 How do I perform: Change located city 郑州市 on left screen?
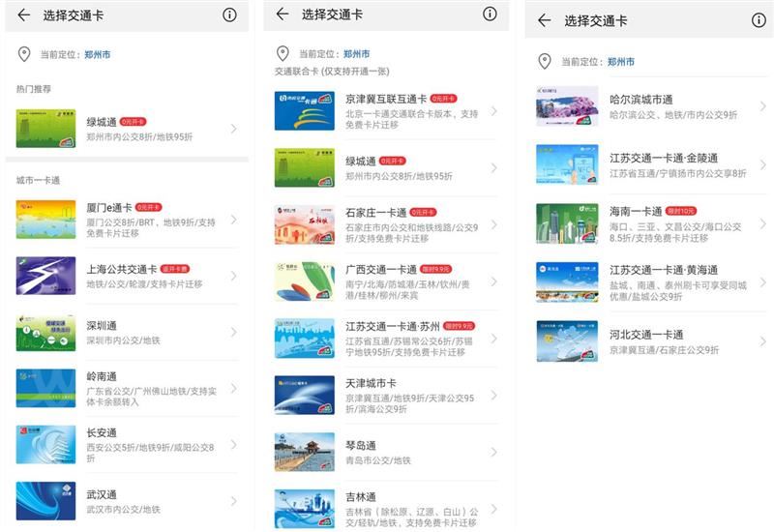pos(98,54)
